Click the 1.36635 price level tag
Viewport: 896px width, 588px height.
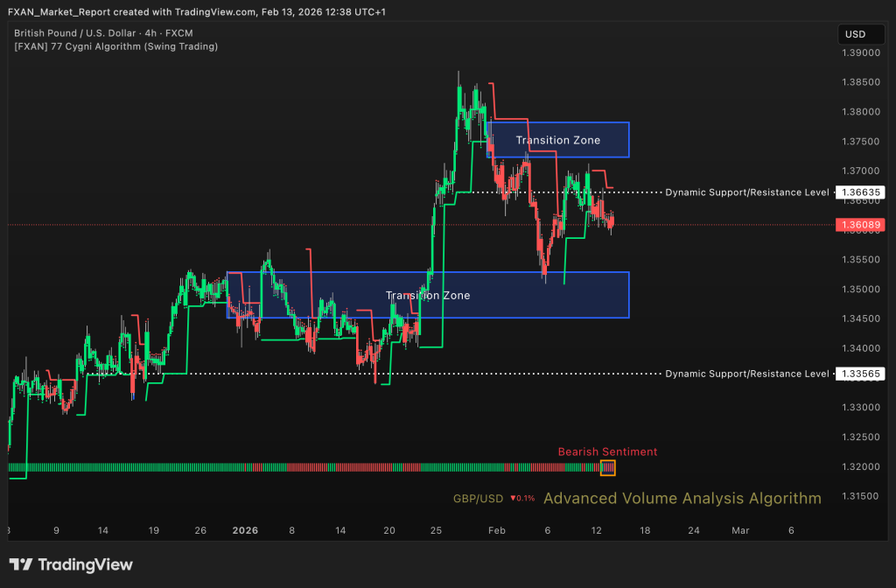coord(858,192)
